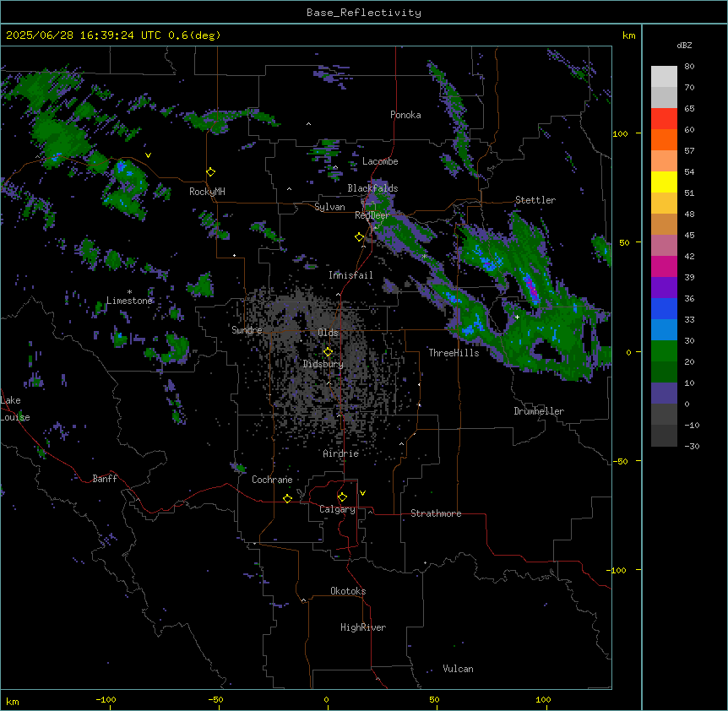Viewport: 728px width, 711px height.
Task: Click the ThreeHills label
Action: (454, 353)
